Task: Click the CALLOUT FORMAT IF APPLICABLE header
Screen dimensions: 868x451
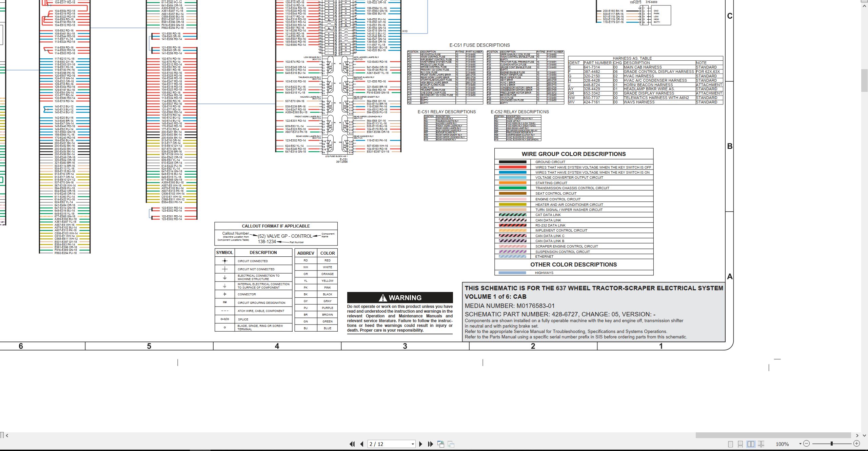Action: coord(276,226)
